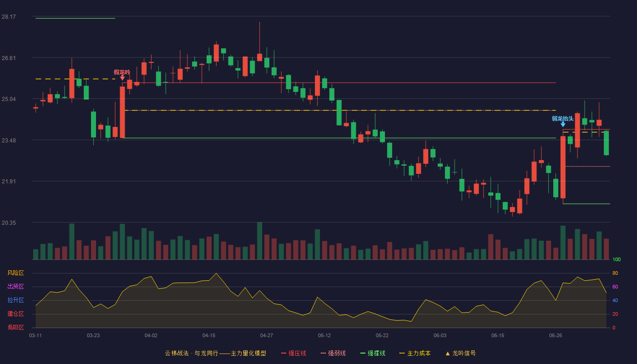This screenshot has height=364, width=637.
Task: Click the 05-22 date label
Action: [x=382, y=335]
